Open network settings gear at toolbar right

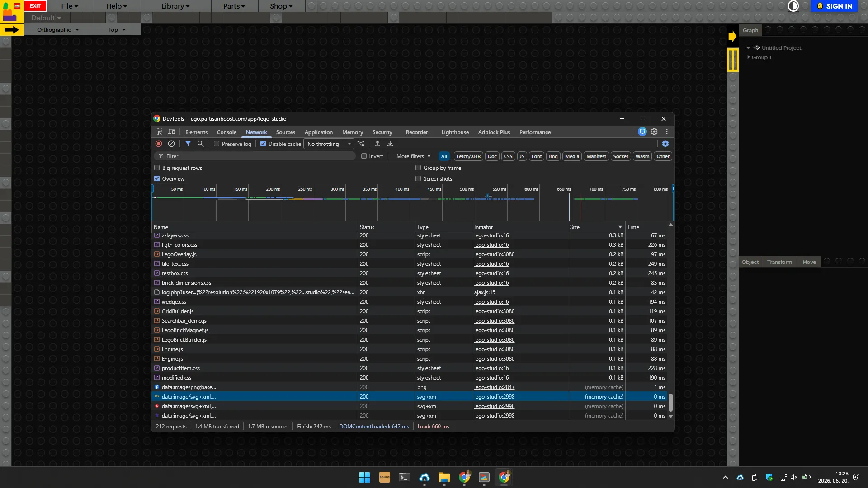(665, 144)
